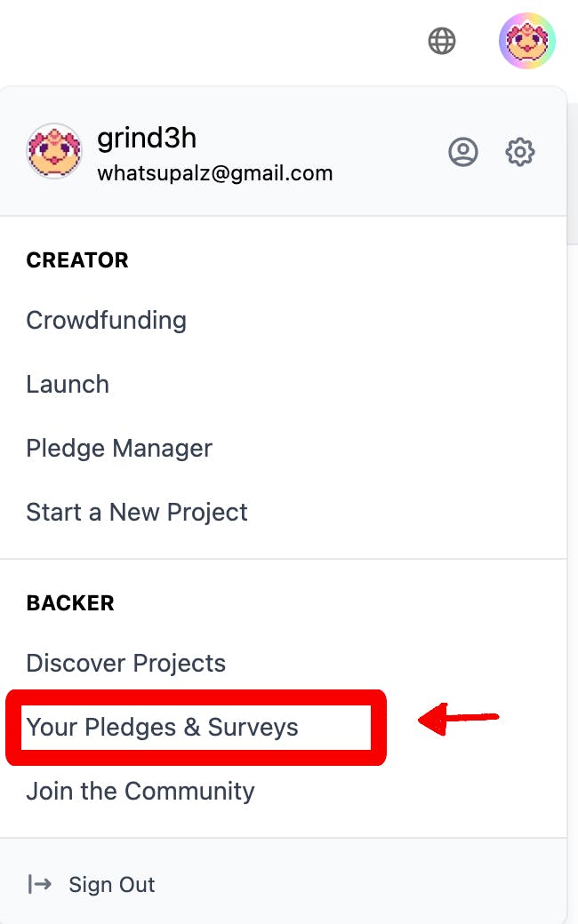Screen dimensions: 578x924
Task: Click the red arrow annotation
Action: pyautogui.click(x=457, y=720)
